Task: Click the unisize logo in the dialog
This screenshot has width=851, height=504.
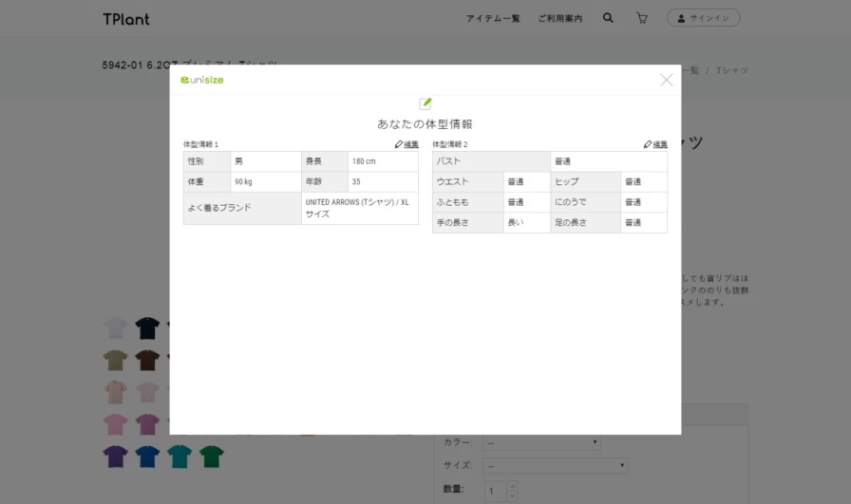Action: pos(202,80)
